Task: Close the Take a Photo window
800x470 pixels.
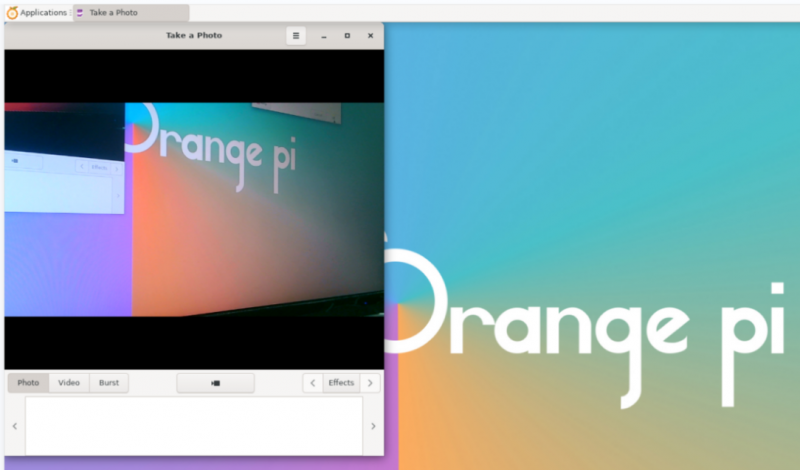Action: [370, 35]
